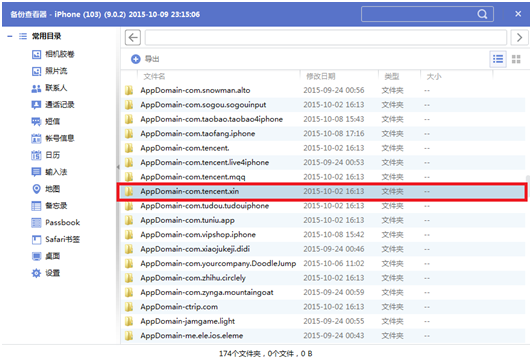Screen dimensions: 532x363
Task: Select AppDomain-com.taofang.iphone folder
Action: coord(323,134)
